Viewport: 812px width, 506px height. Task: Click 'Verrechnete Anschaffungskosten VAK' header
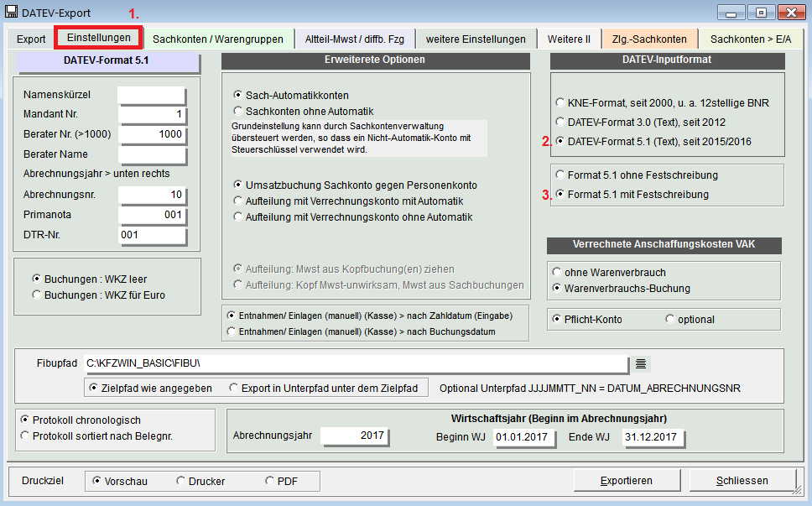(x=664, y=245)
